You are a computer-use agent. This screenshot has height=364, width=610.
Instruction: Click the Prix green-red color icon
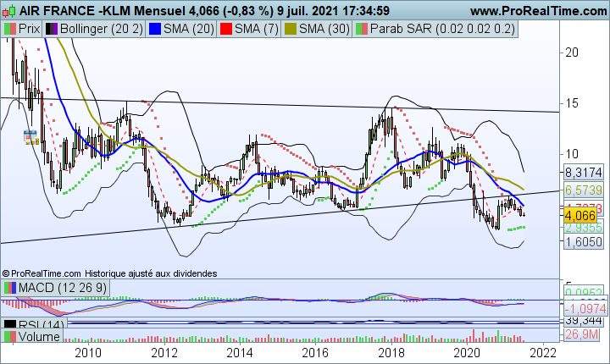[10, 29]
